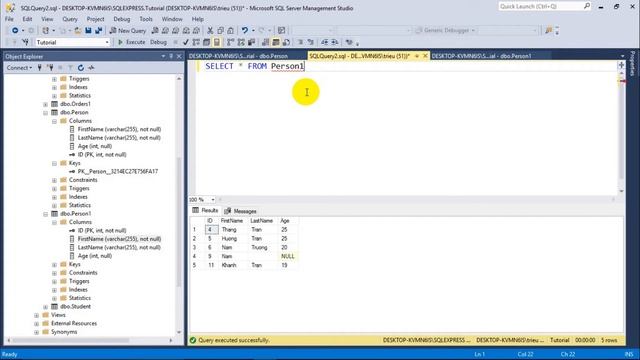Click the Navigate Backward icon

(x=15, y=31)
